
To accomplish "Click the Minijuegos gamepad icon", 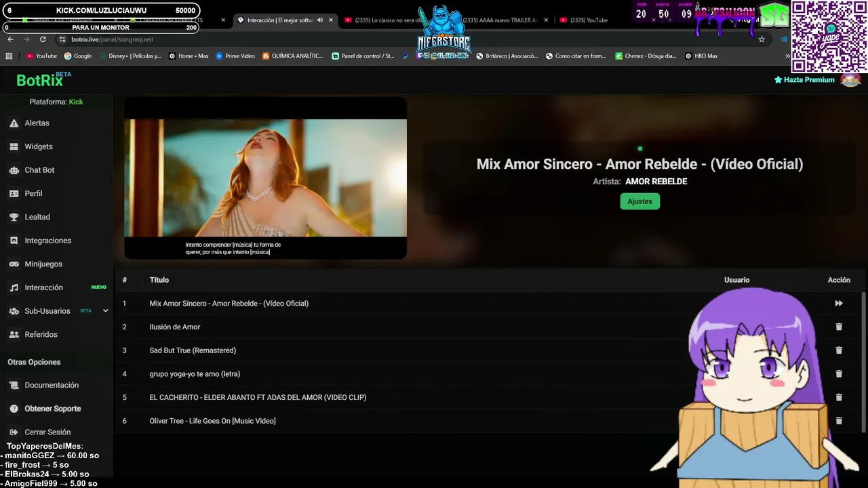I will click(x=14, y=264).
